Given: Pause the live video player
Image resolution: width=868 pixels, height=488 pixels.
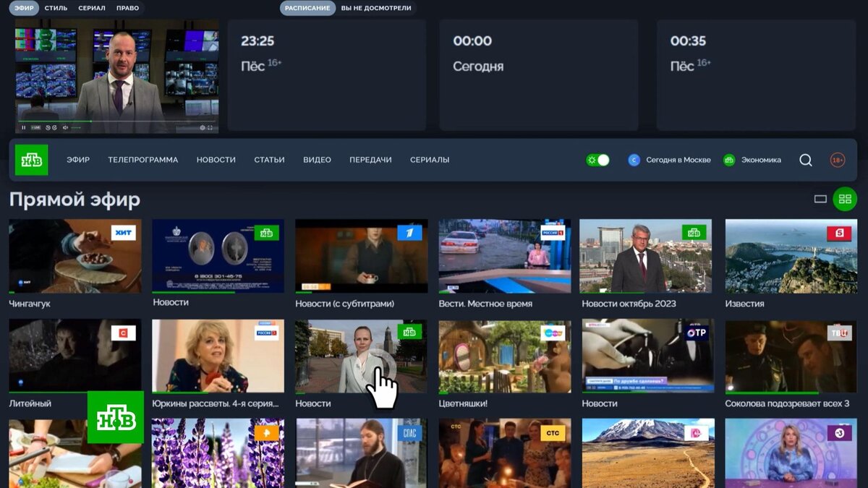Looking at the screenshot, I should (24, 128).
